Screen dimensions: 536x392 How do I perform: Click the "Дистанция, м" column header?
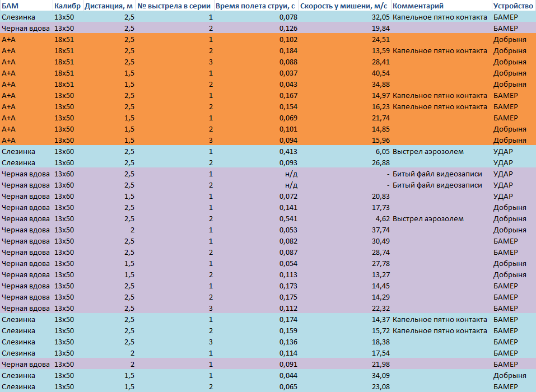tap(109, 6)
